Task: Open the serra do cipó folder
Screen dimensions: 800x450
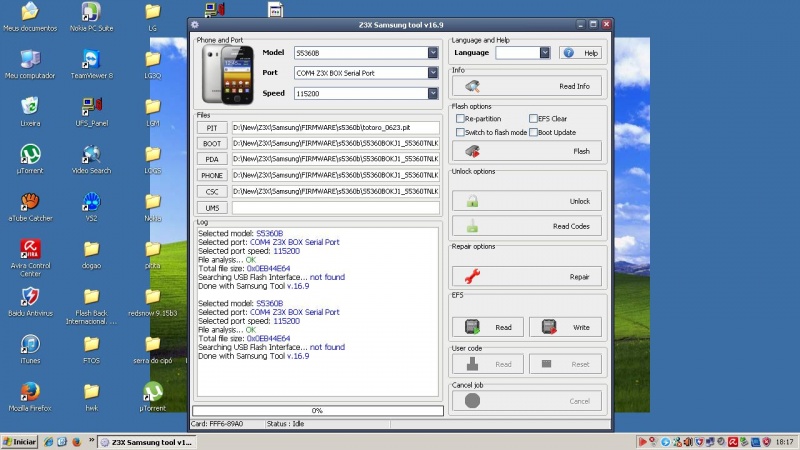Action: [x=153, y=348]
